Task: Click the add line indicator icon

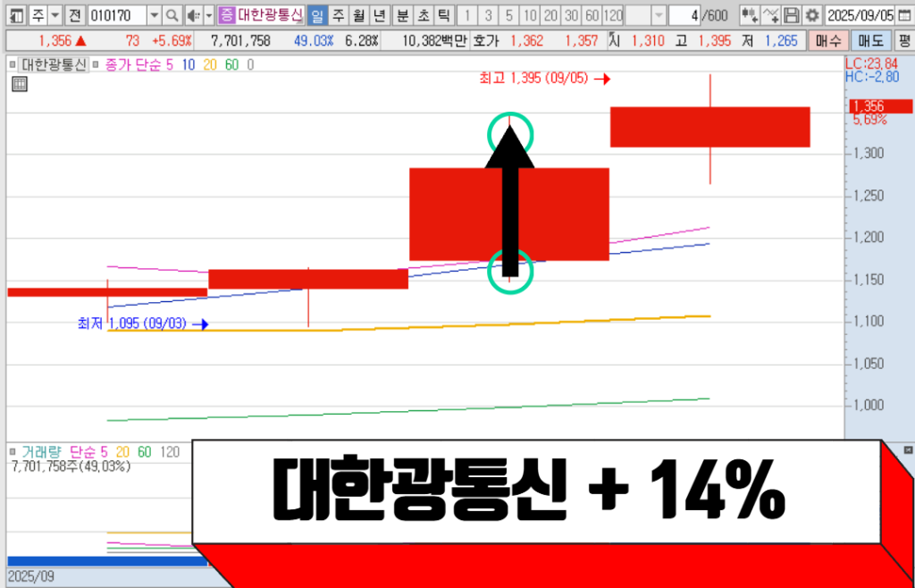Action: point(770,15)
